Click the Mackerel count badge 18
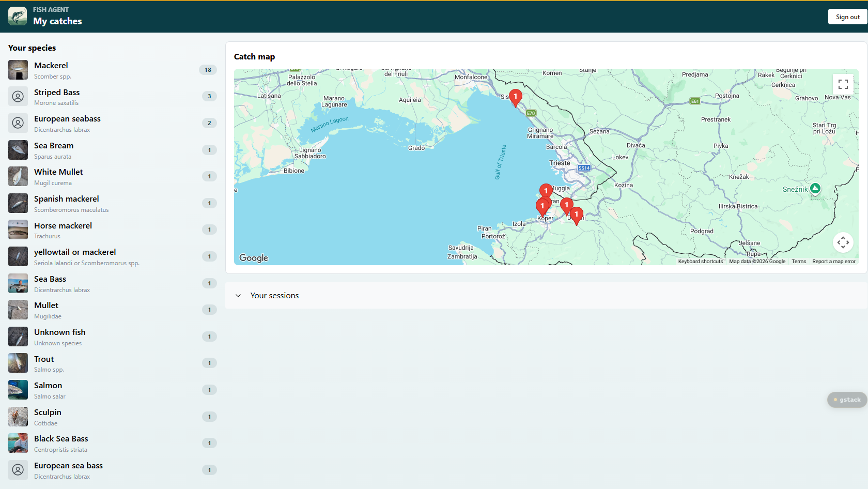 pyautogui.click(x=208, y=70)
